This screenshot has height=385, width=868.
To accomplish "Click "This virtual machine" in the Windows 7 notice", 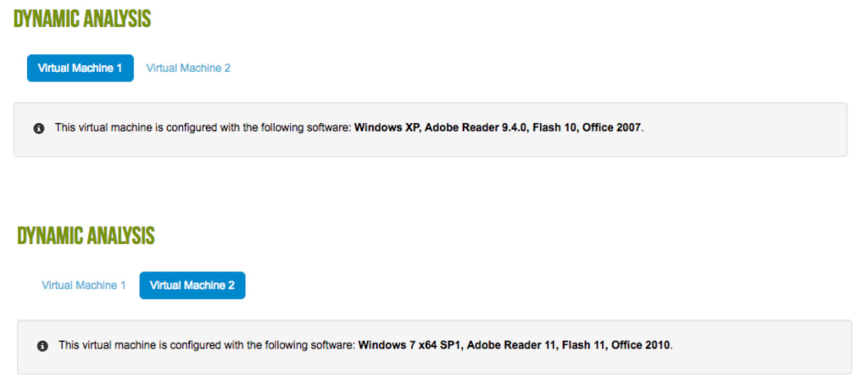I will (103, 345).
